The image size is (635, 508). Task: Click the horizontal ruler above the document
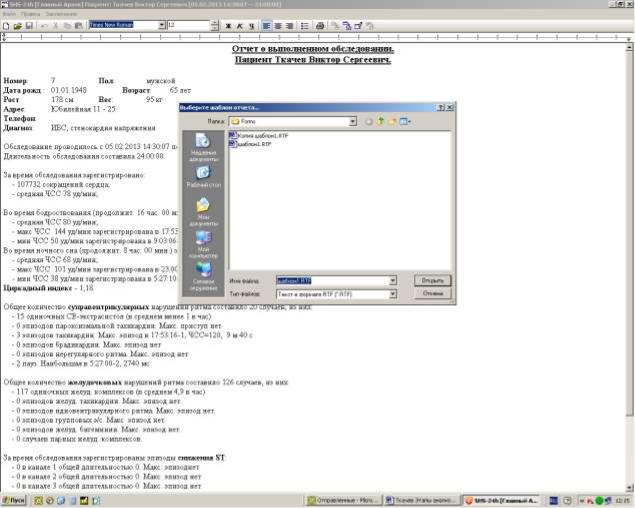tap(316, 37)
